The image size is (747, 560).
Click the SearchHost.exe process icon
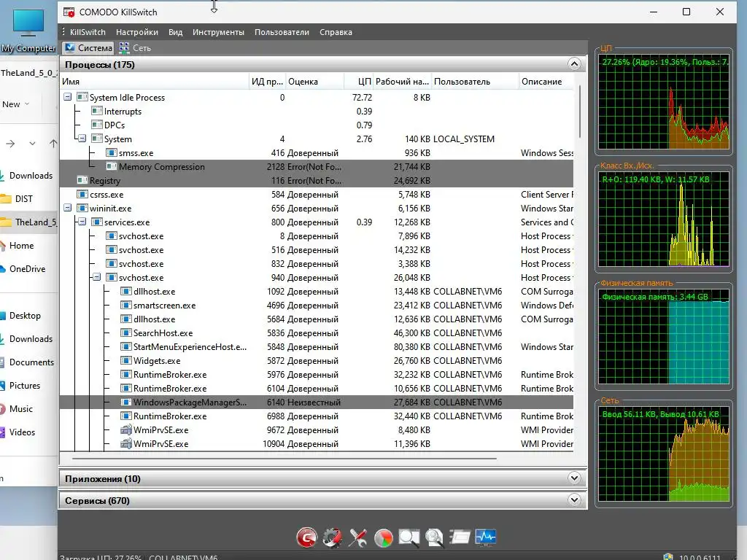(x=126, y=332)
